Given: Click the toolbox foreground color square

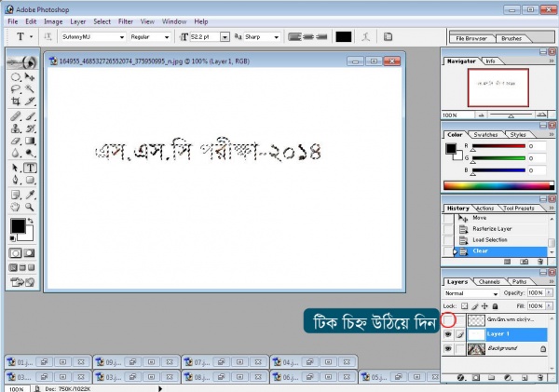Looking at the screenshot, I should pyautogui.click(x=18, y=226).
